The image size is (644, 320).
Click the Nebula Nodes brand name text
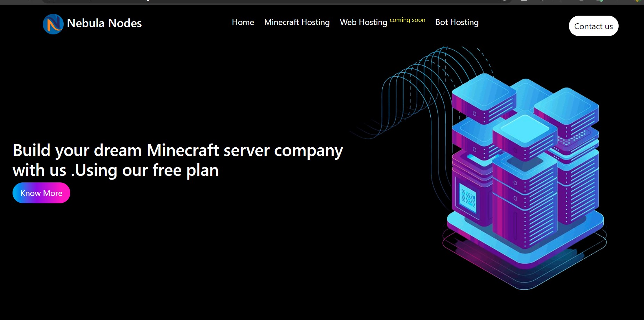point(104,23)
